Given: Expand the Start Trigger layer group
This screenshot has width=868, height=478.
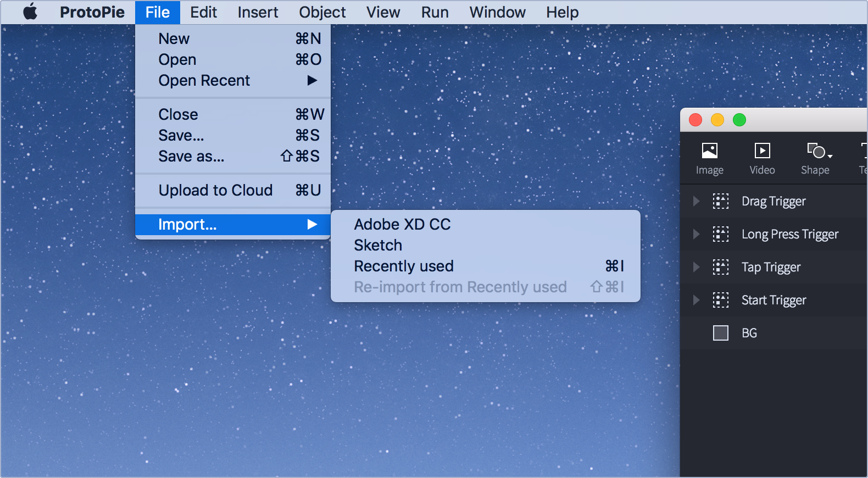Looking at the screenshot, I should tap(697, 300).
